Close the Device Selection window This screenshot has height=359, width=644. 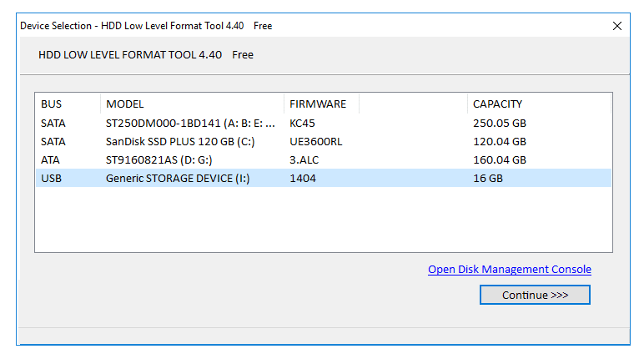[617, 26]
